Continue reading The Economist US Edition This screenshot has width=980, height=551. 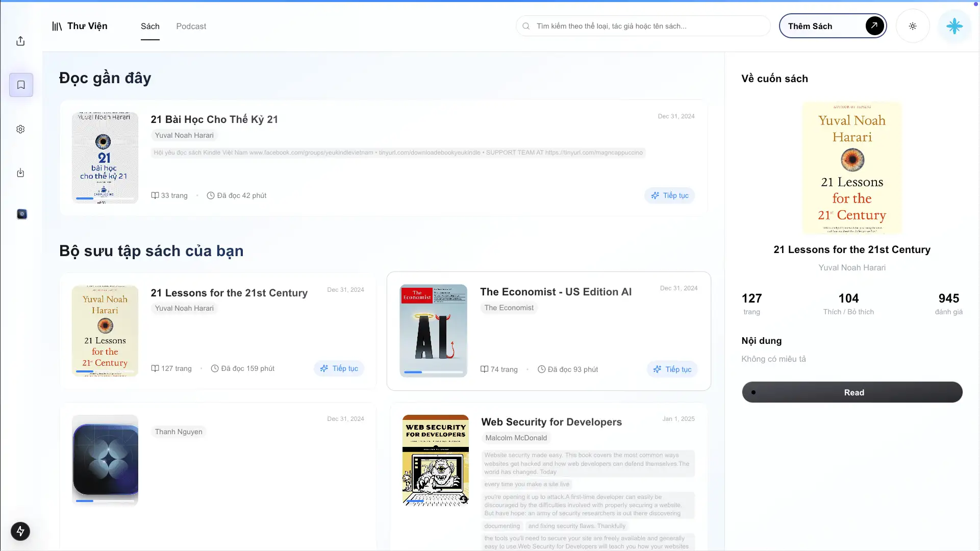672,369
